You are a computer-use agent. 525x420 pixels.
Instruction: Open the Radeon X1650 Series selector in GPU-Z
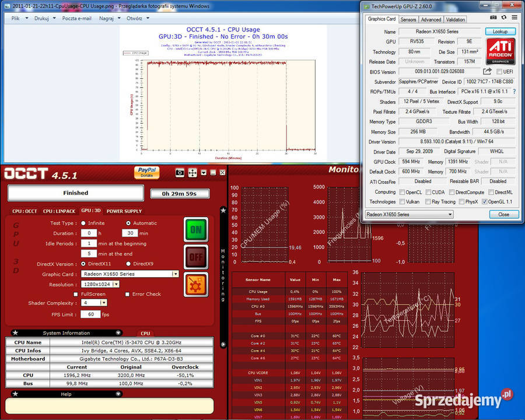pos(409,214)
